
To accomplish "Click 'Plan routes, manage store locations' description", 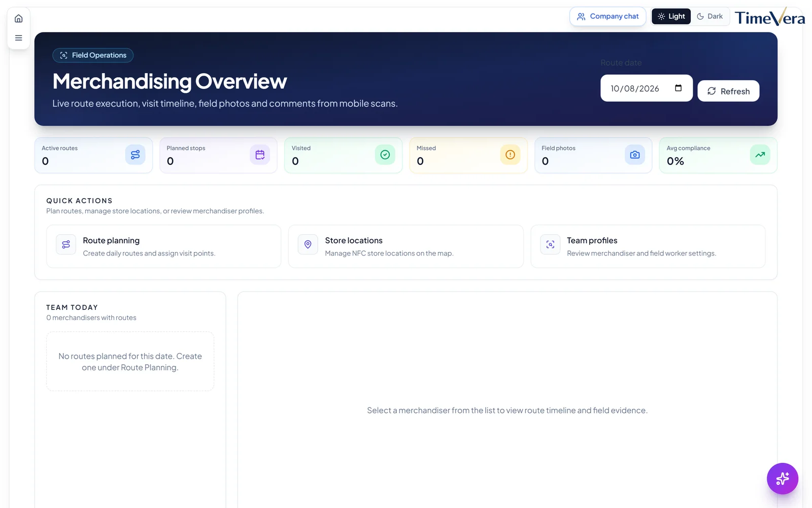I will 155,211.
